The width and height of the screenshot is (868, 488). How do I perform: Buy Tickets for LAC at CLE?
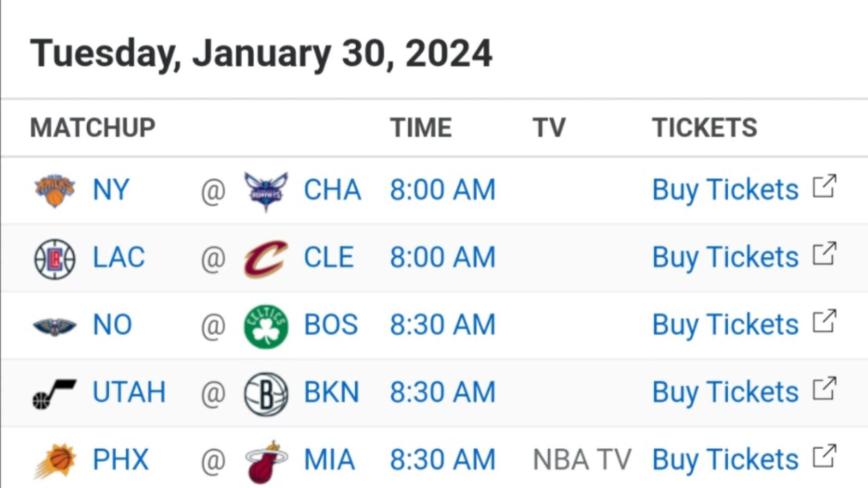tap(725, 258)
